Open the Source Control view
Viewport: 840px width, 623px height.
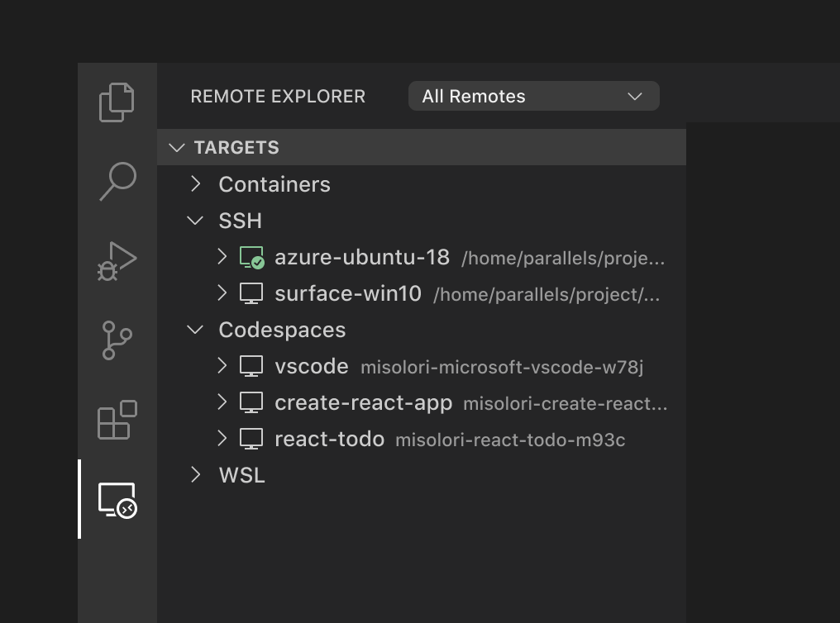coord(117,340)
